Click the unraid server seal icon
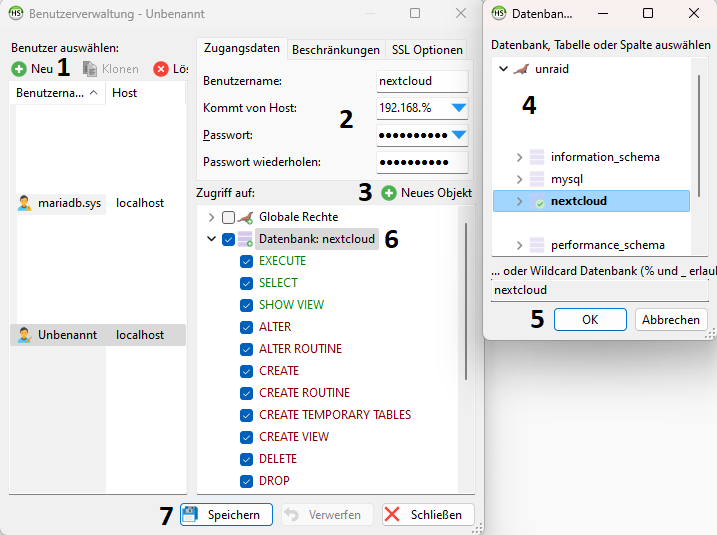Image resolution: width=717 pixels, height=535 pixels. tap(521, 69)
